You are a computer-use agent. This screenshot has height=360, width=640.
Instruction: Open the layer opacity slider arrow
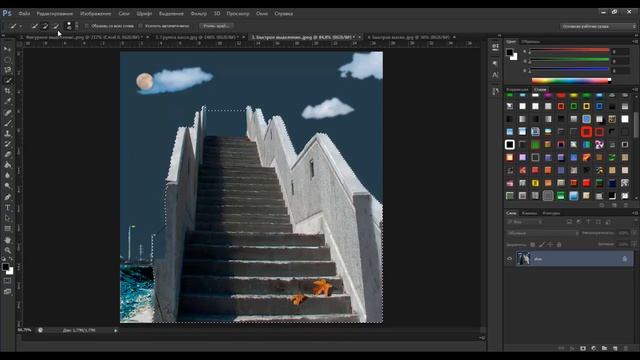[634, 233]
